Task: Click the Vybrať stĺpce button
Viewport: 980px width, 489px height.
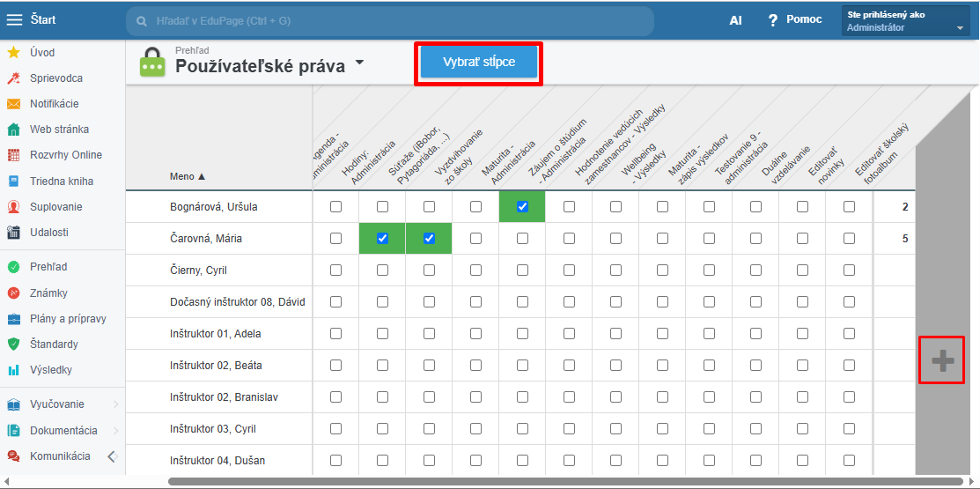Action: point(478,63)
